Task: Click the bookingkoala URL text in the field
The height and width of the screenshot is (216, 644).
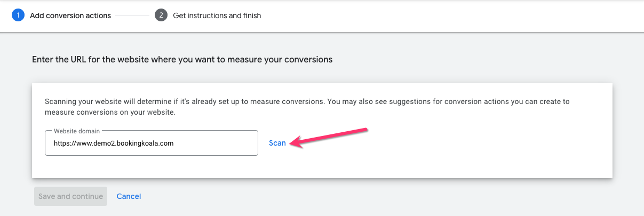Action: (114, 143)
